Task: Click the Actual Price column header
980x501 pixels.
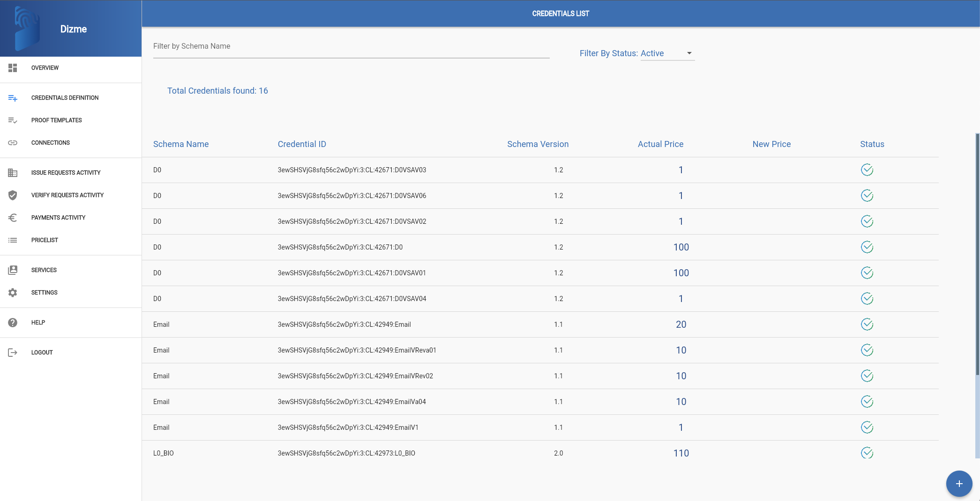Action: tap(660, 144)
